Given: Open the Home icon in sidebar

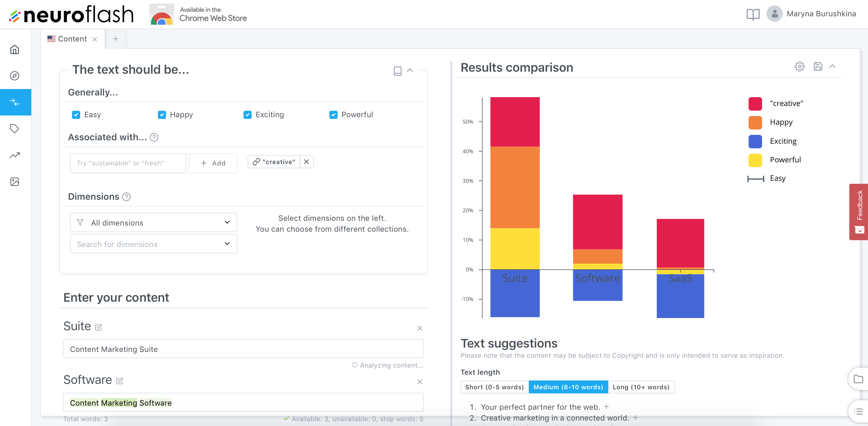Looking at the screenshot, I should (15, 50).
